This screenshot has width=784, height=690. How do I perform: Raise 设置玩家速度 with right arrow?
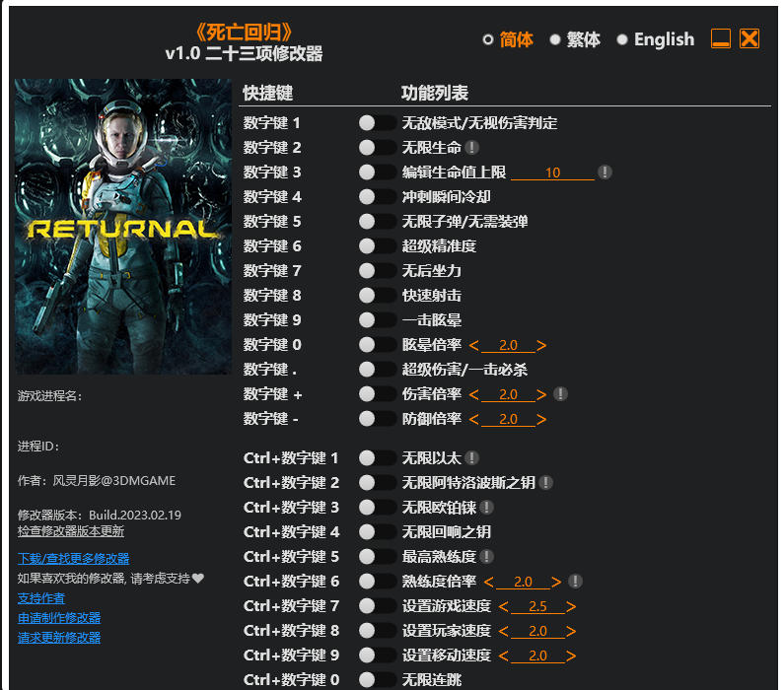(571, 631)
